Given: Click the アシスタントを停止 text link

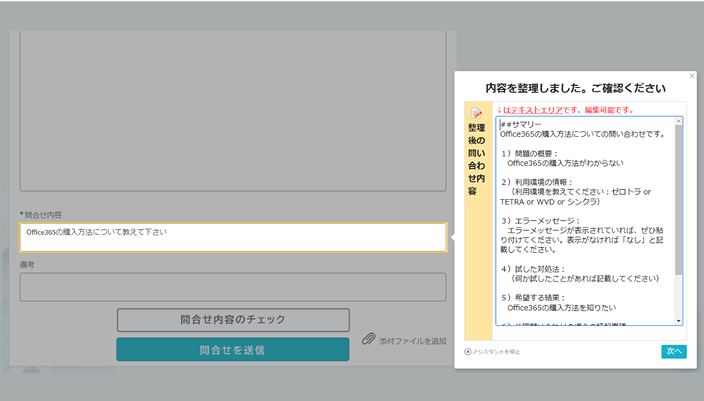Looking at the screenshot, I should coord(498,351).
